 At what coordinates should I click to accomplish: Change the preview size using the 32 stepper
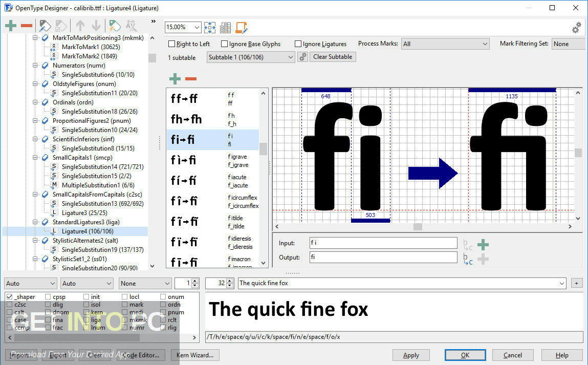tap(229, 283)
